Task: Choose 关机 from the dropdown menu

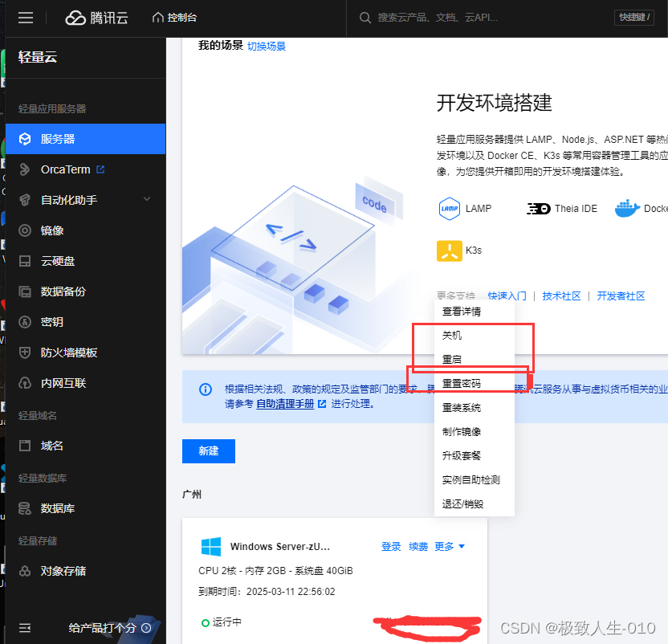Action: [475, 336]
